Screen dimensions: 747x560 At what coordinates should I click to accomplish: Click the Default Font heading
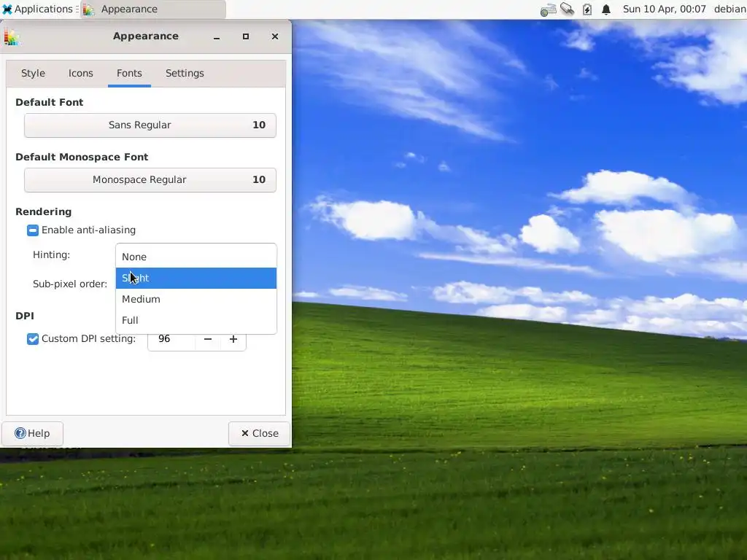(x=49, y=102)
